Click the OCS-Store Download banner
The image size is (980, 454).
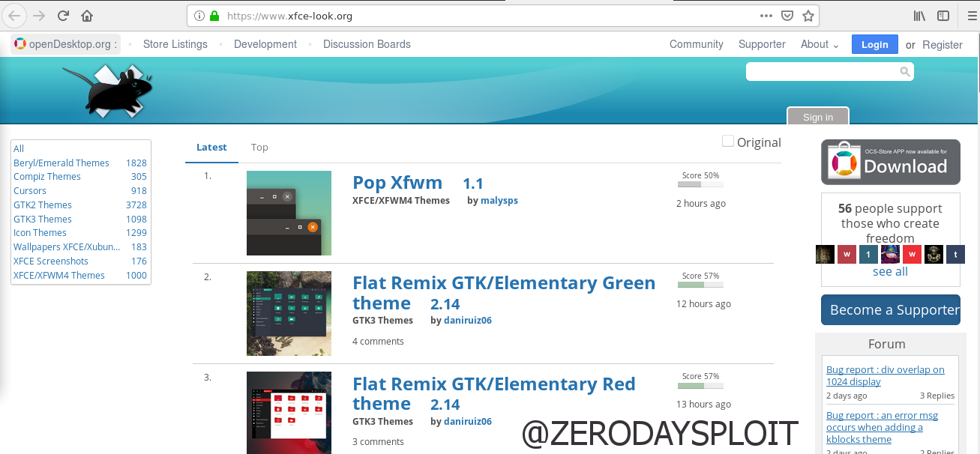tap(891, 162)
